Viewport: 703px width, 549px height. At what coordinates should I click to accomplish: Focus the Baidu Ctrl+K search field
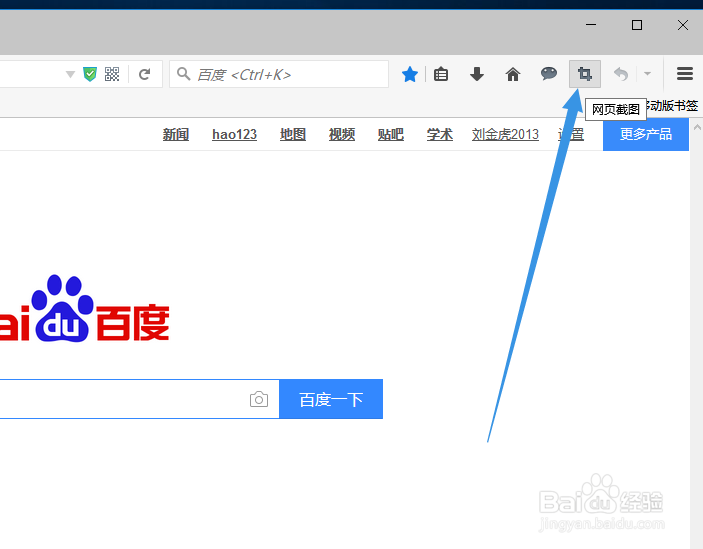click(x=279, y=74)
